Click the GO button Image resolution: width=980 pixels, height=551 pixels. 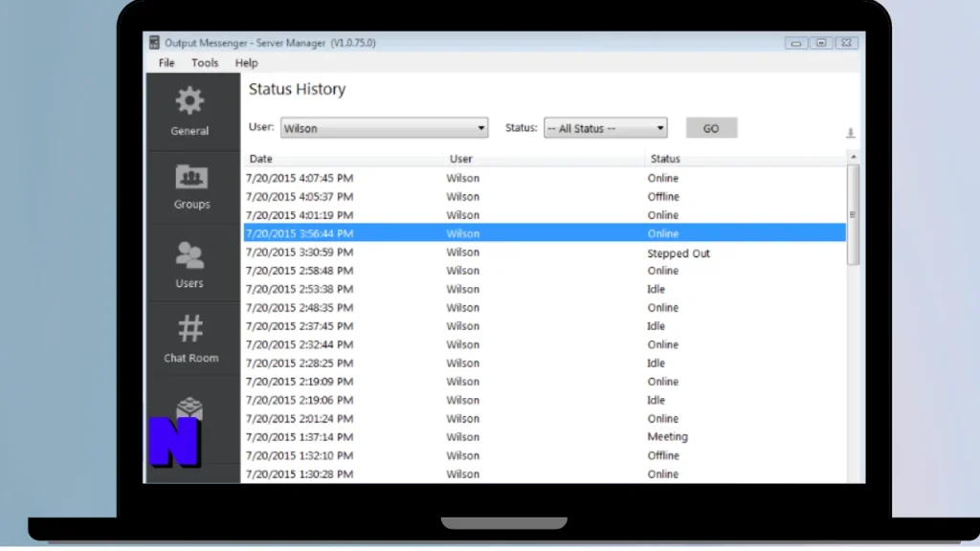711,128
